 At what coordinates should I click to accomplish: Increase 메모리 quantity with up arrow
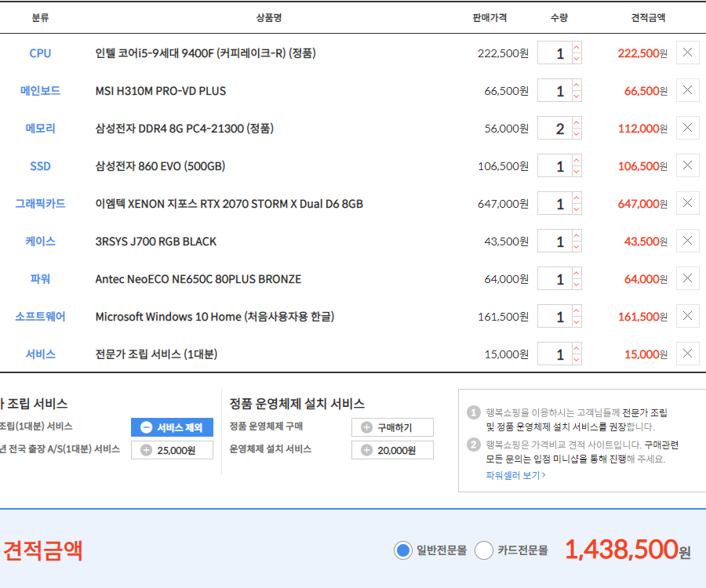point(577,122)
